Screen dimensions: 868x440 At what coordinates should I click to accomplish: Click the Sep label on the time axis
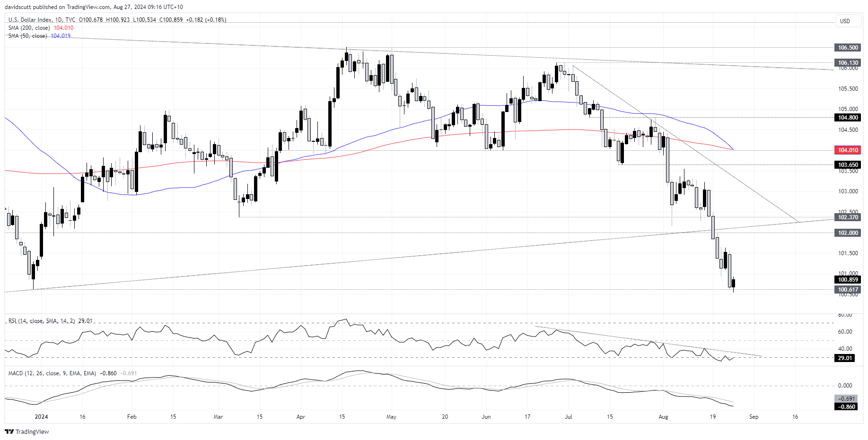point(754,417)
